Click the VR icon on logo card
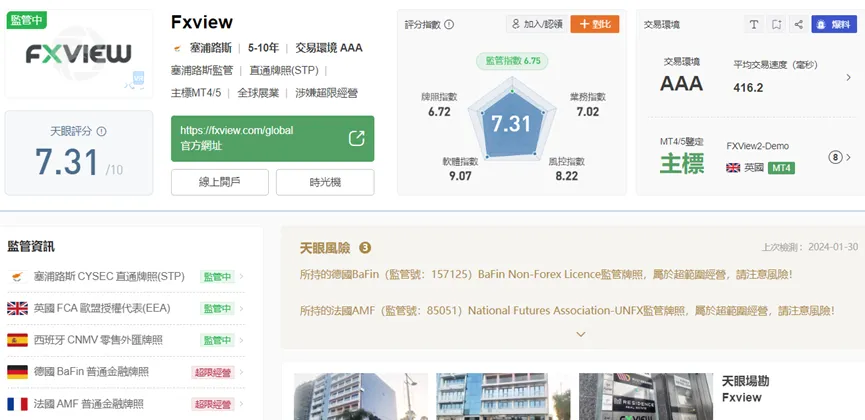 [137, 80]
